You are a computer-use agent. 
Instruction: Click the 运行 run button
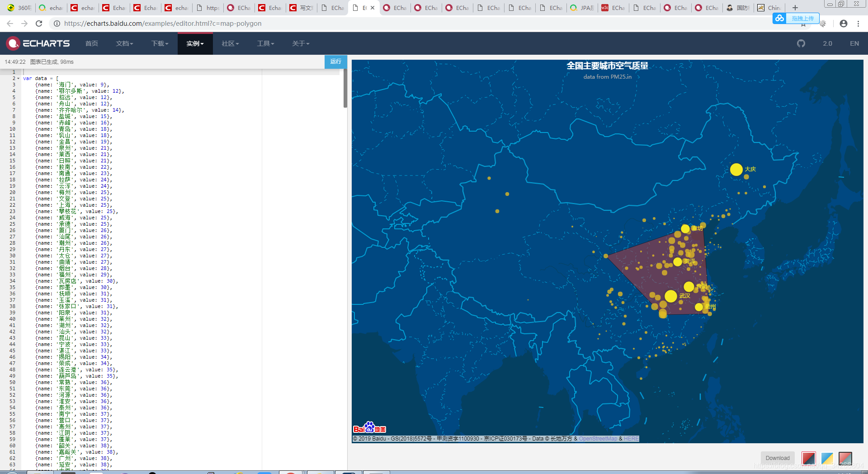click(x=335, y=62)
